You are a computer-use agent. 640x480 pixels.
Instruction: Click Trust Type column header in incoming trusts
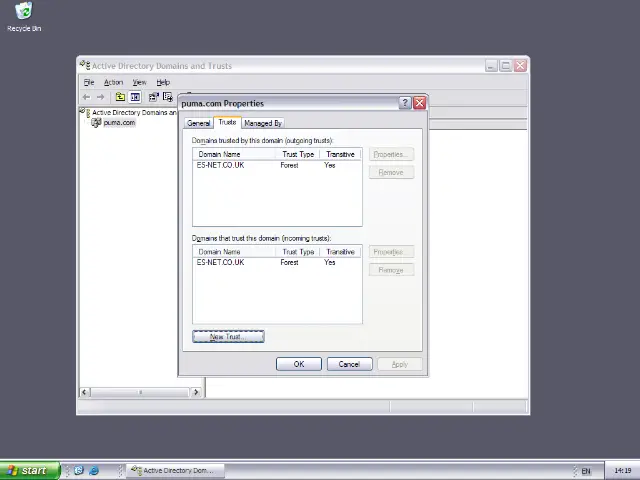(298, 252)
